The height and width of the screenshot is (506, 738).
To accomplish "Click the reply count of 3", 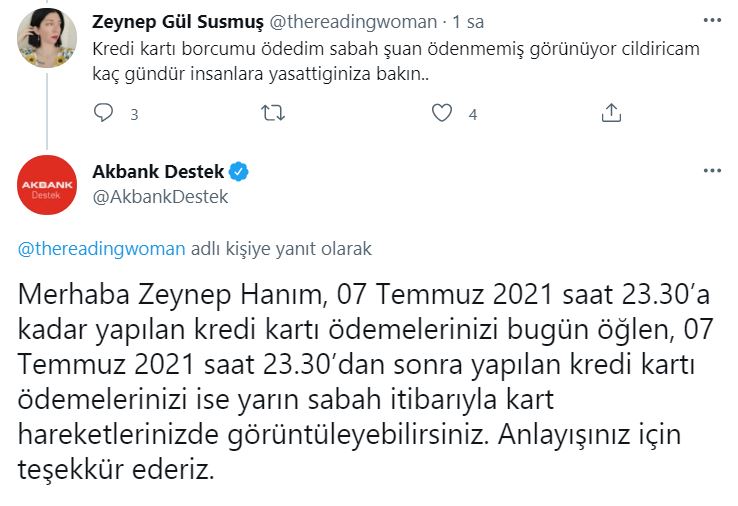I will click(x=134, y=115).
